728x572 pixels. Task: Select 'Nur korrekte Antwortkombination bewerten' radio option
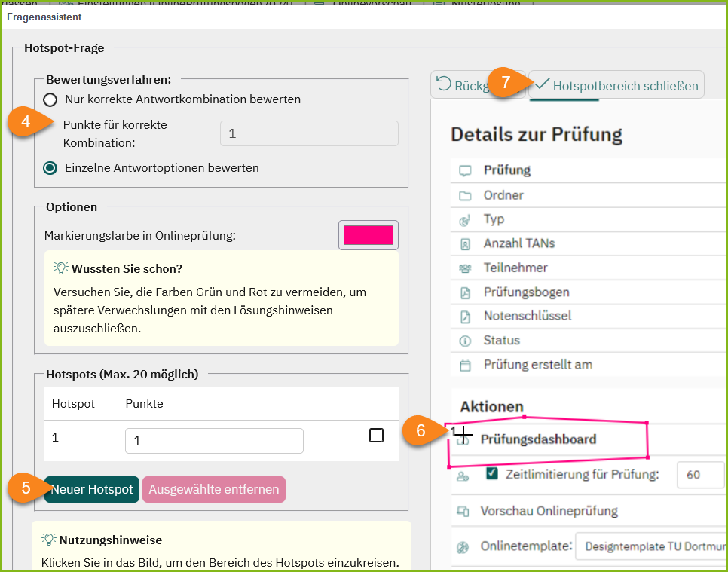50,99
